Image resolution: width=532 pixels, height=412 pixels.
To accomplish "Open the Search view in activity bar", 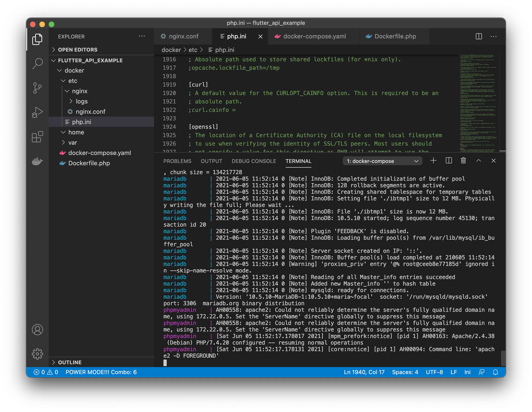I will click(x=37, y=63).
